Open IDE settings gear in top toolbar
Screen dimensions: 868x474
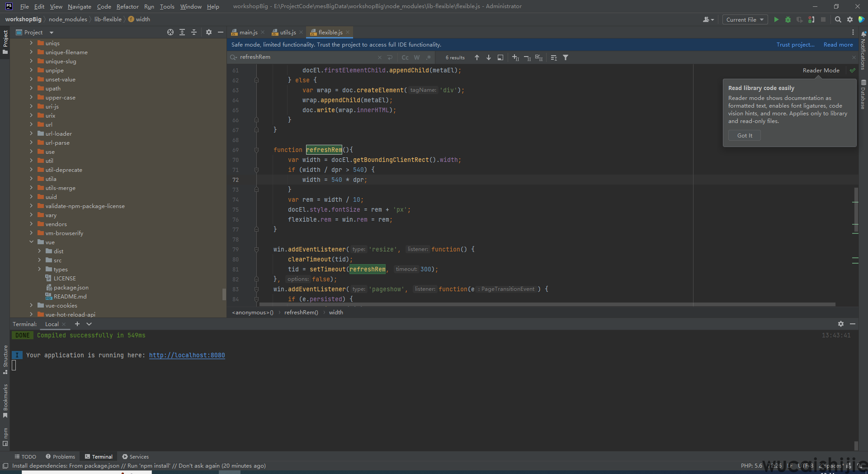(850, 19)
